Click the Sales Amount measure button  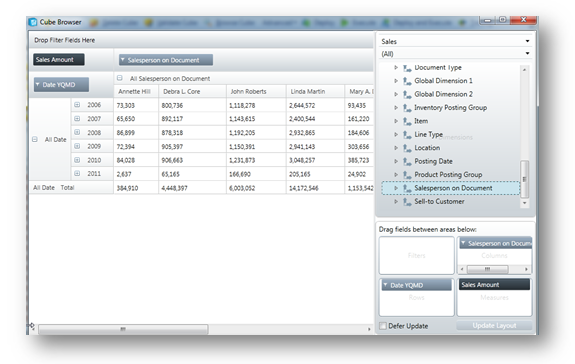coord(59,59)
